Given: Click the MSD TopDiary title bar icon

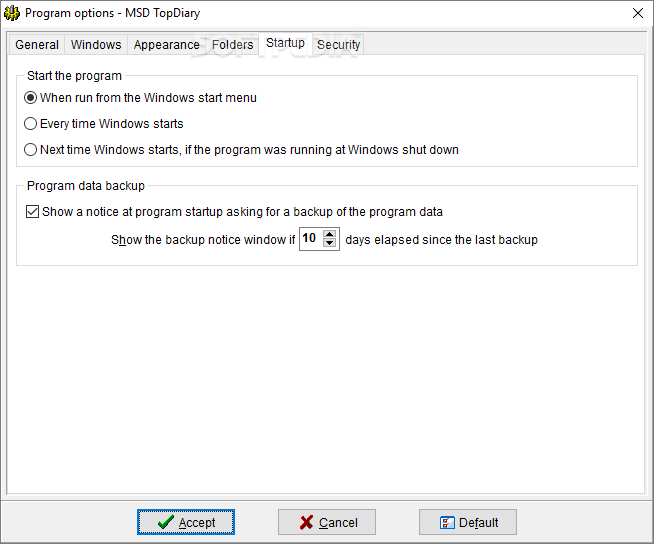Looking at the screenshot, I should click(12, 13).
